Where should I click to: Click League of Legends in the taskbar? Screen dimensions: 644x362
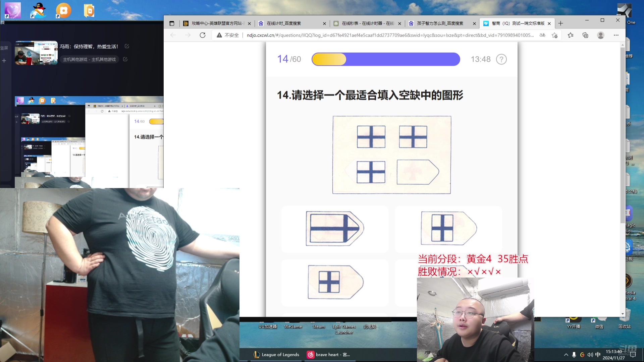pyautogui.click(x=276, y=354)
